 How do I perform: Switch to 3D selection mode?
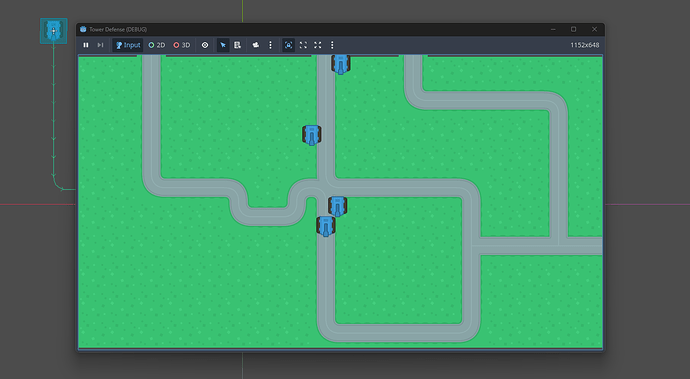tap(182, 45)
